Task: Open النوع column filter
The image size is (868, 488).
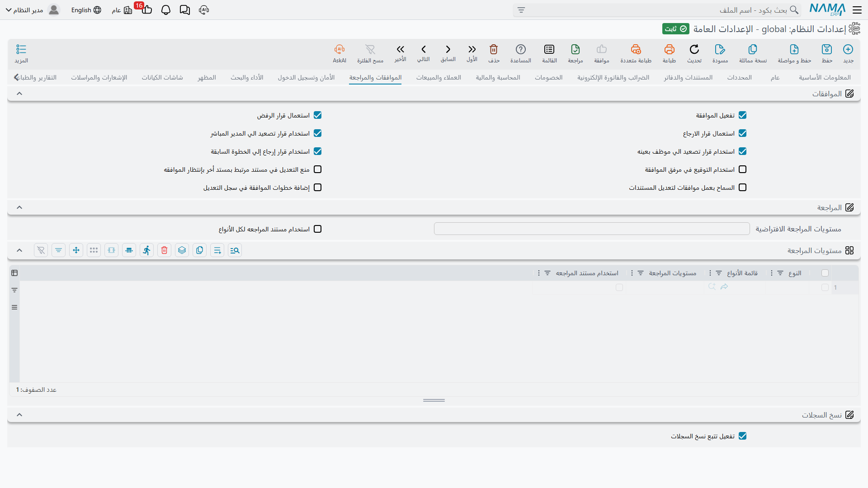Action: tap(780, 273)
